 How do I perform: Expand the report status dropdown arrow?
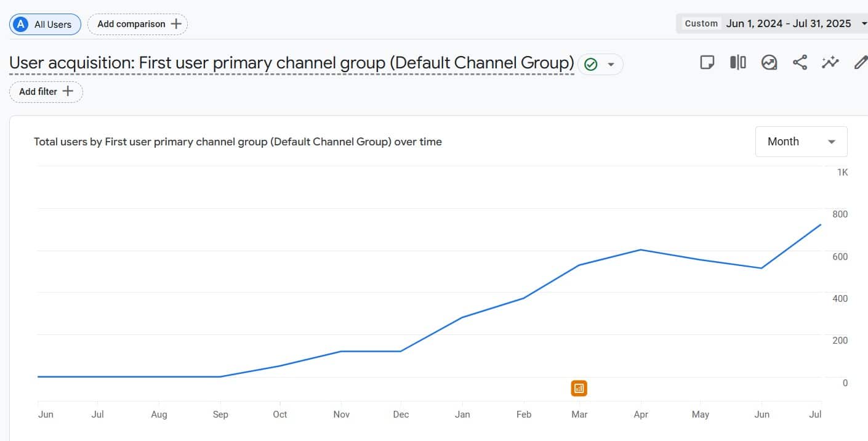coord(611,65)
